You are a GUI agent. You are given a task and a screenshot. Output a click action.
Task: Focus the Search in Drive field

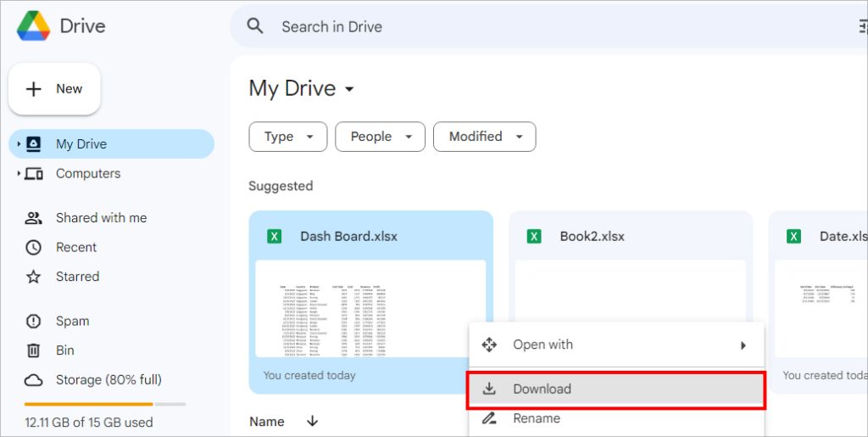pos(548,26)
